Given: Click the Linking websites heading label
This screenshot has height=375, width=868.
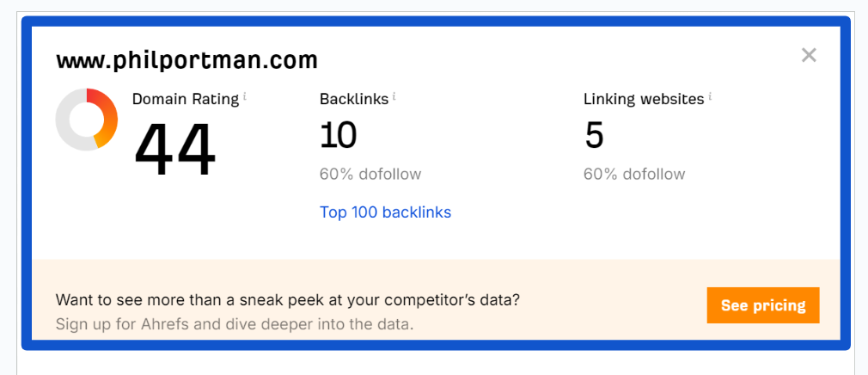Looking at the screenshot, I should point(644,99).
